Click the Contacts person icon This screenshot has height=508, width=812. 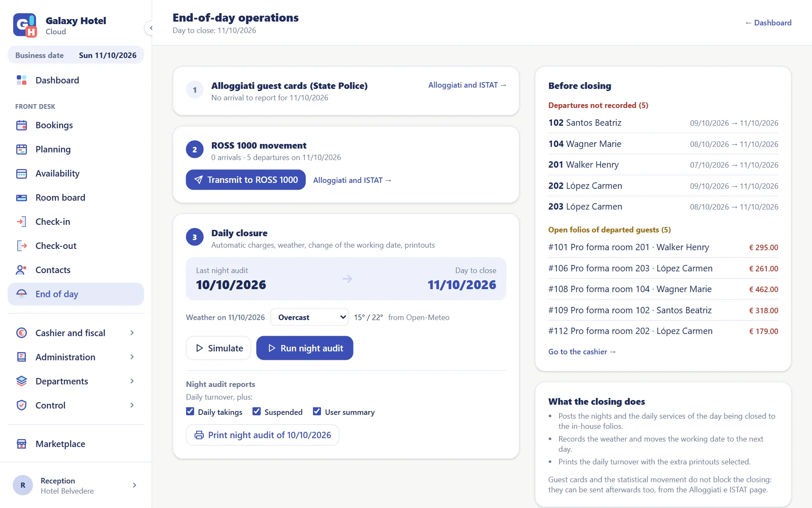point(22,270)
